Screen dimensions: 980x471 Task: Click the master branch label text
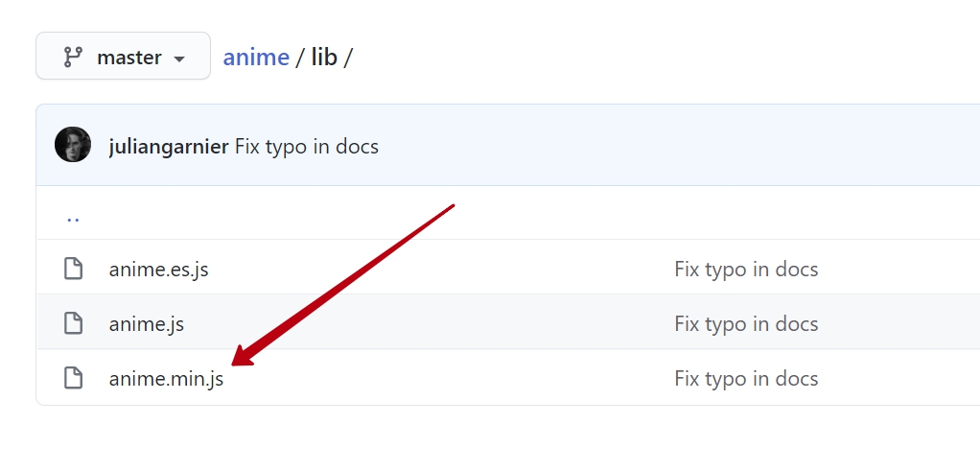(129, 58)
